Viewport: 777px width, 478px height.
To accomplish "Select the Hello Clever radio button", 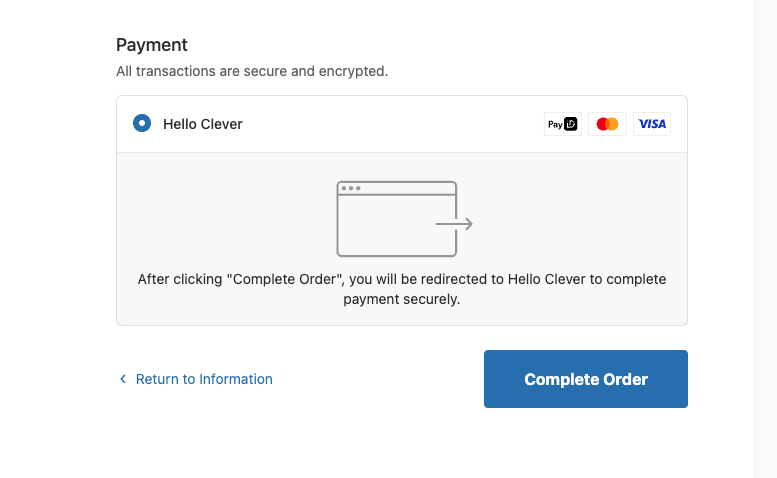I will click(x=142, y=124).
